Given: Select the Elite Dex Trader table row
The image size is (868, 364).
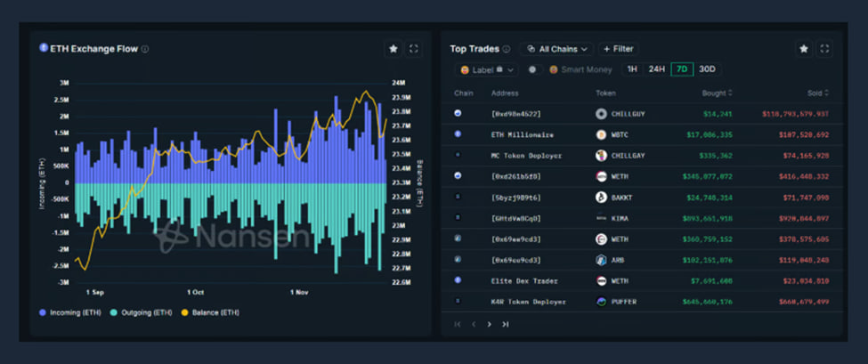Looking at the screenshot, I should coord(641,280).
